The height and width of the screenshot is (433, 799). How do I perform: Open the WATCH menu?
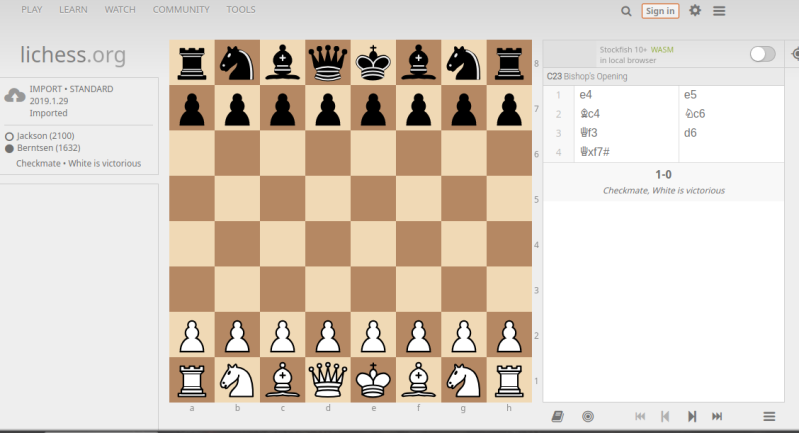[120, 10]
